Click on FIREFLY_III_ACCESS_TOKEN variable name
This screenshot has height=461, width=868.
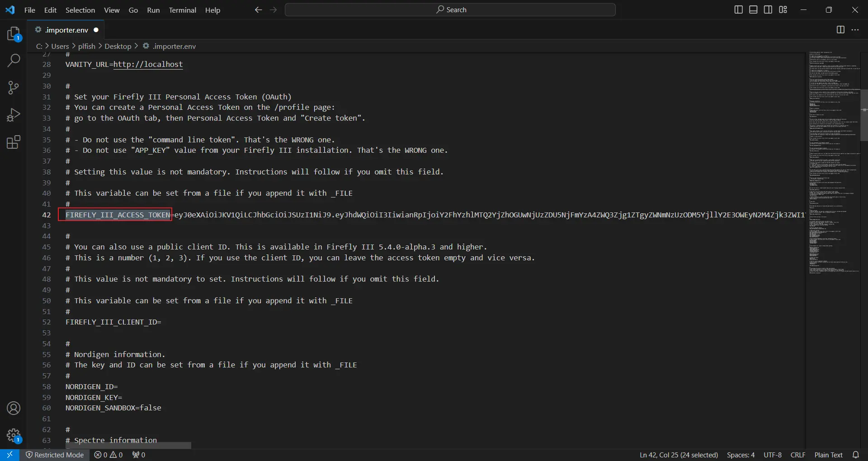click(118, 215)
